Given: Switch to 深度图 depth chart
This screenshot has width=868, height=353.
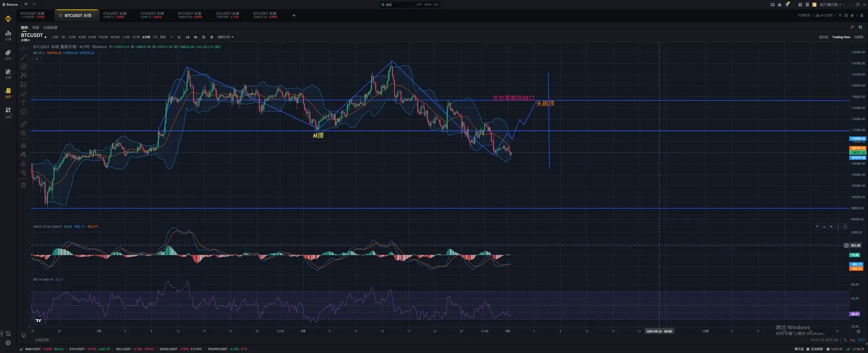Looking at the screenshot, I should click(x=859, y=37).
